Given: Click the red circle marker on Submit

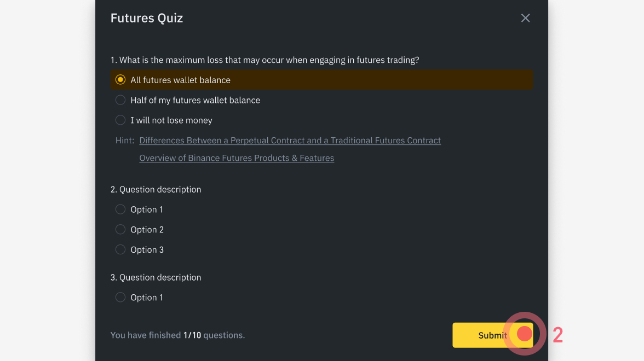Looking at the screenshot, I should (x=525, y=334).
